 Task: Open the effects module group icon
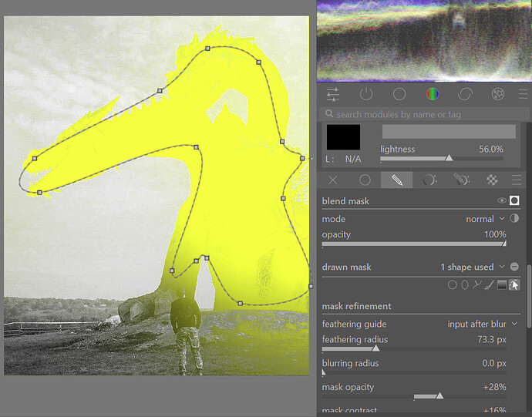pyautogui.click(x=499, y=94)
